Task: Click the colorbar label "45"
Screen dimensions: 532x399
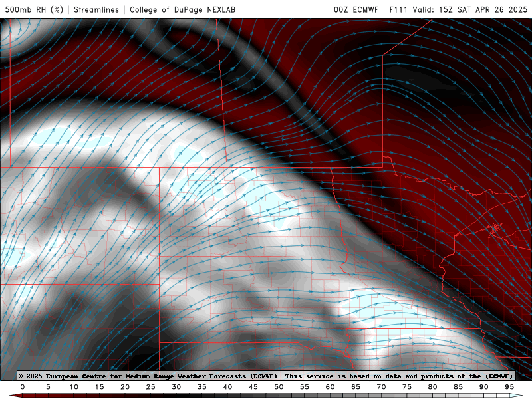Action: coord(253,387)
